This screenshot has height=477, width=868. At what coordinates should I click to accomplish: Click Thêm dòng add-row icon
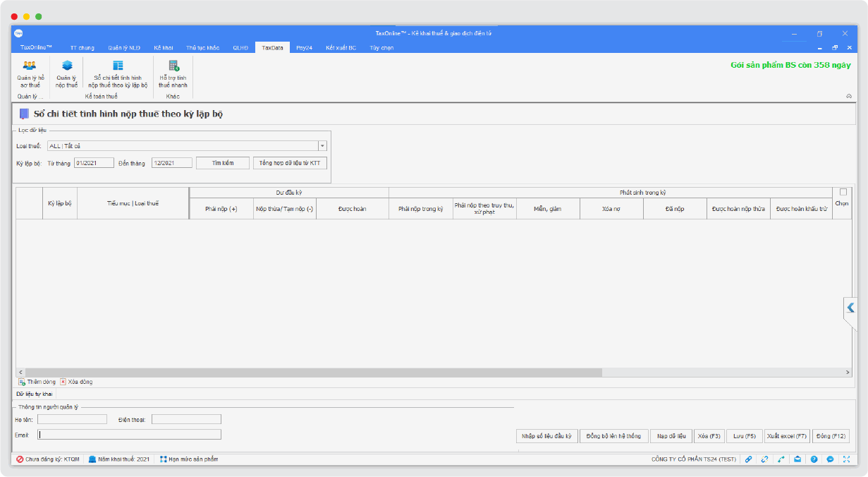pos(22,382)
